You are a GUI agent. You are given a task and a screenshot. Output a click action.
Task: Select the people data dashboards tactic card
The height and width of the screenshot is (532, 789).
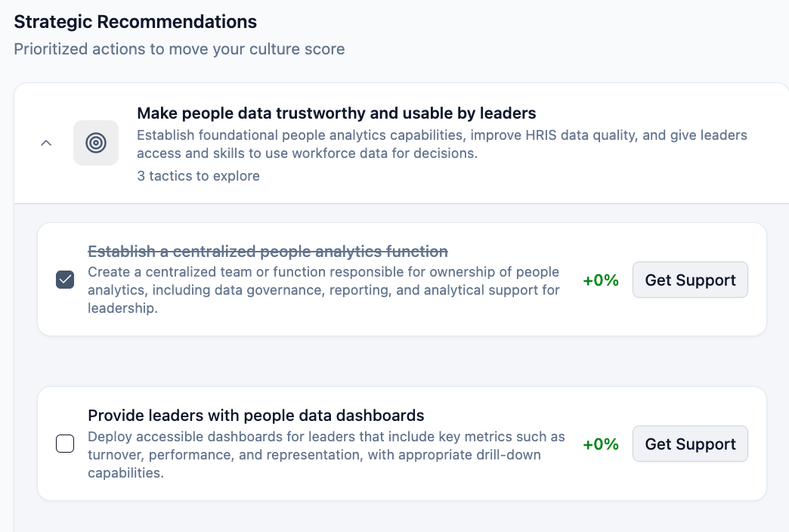tap(402, 487)
